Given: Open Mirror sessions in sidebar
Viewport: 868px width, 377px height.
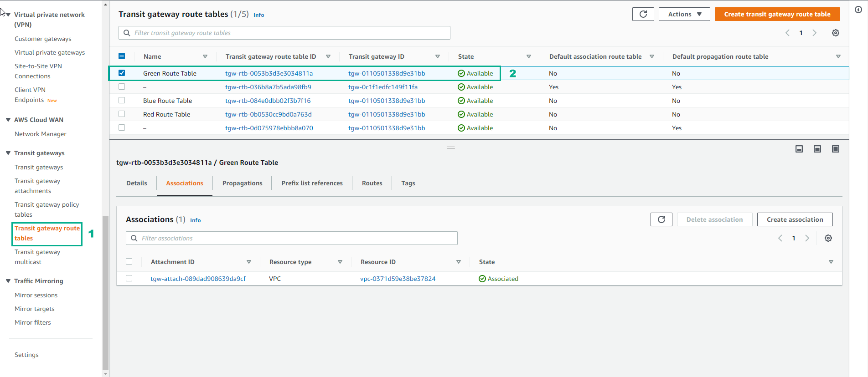Looking at the screenshot, I should coord(36,295).
